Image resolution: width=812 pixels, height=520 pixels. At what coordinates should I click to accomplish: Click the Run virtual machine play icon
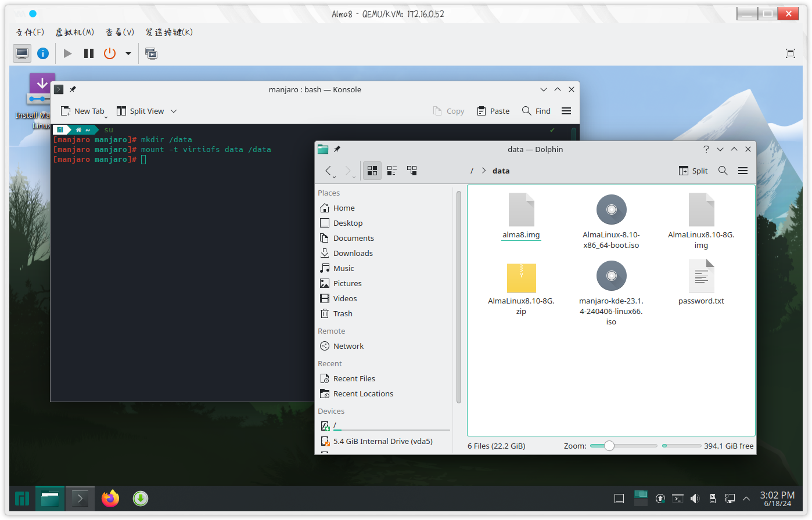68,53
